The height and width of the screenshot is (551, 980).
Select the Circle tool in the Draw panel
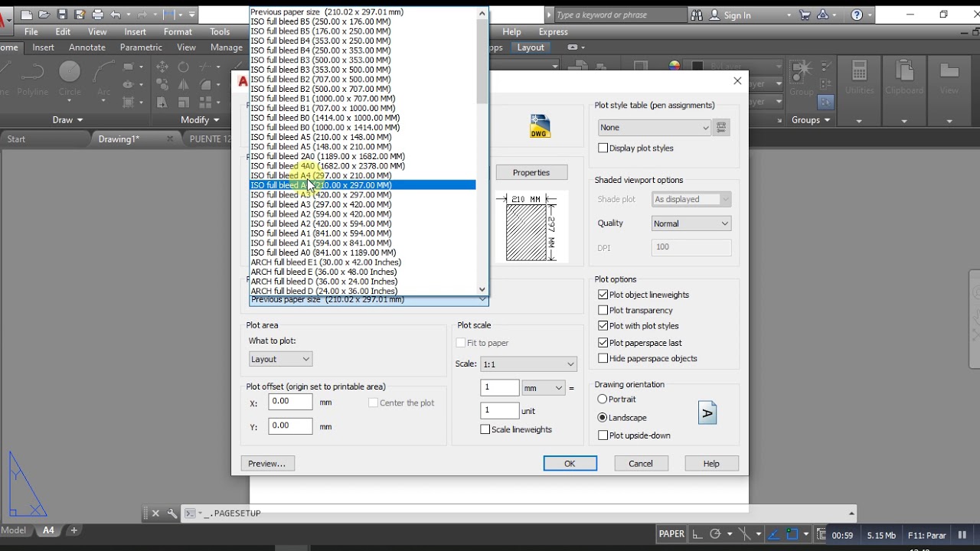pos(70,78)
